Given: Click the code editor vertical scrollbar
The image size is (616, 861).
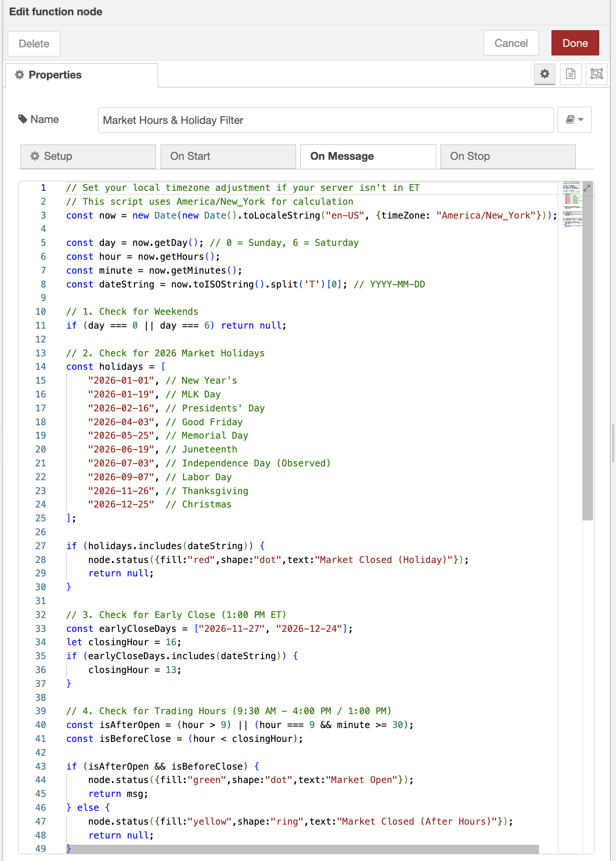Looking at the screenshot, I should pyautogui.click(x=588, y=354).
